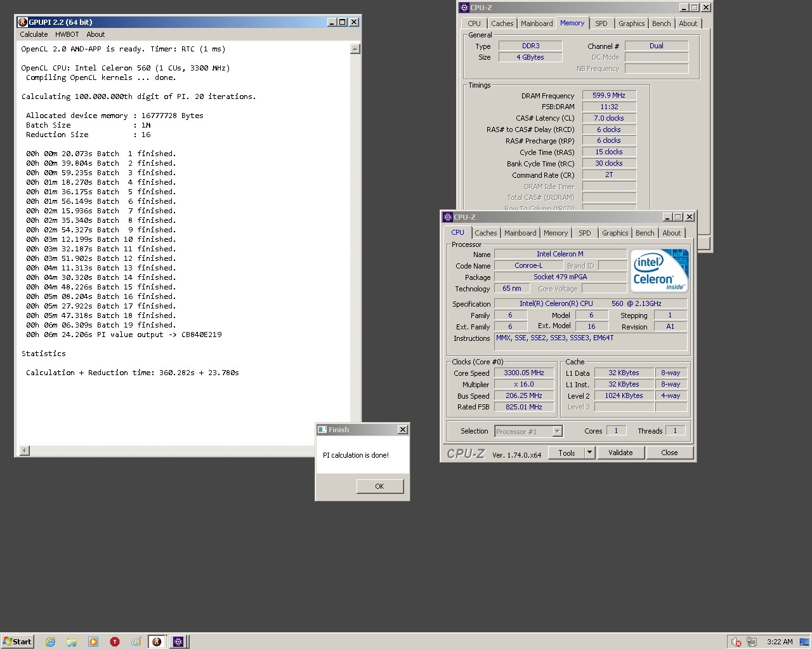Click the Rated FSB value 825.01 MHz
812x650 pixels.
[x=524, y=408]
